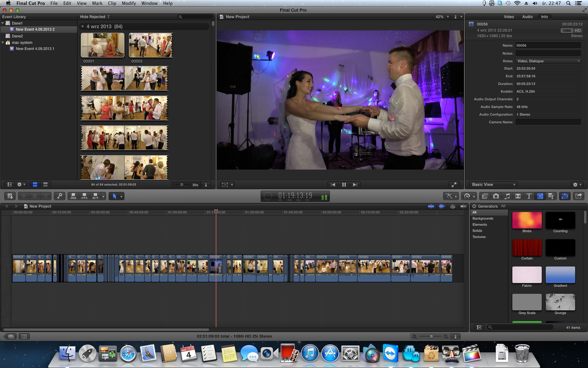Screen dimensions: 588x368
Task: Toggle audio skimming in the timeline
Action: point(442,206)
